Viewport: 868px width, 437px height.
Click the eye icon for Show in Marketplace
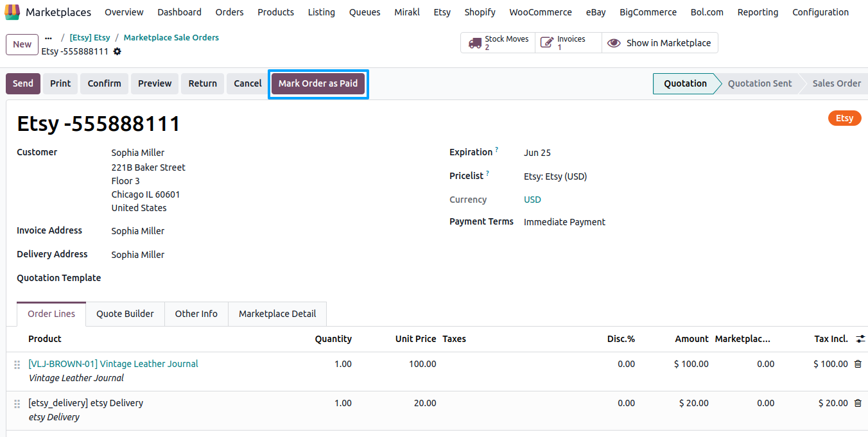tap(614, 43)
